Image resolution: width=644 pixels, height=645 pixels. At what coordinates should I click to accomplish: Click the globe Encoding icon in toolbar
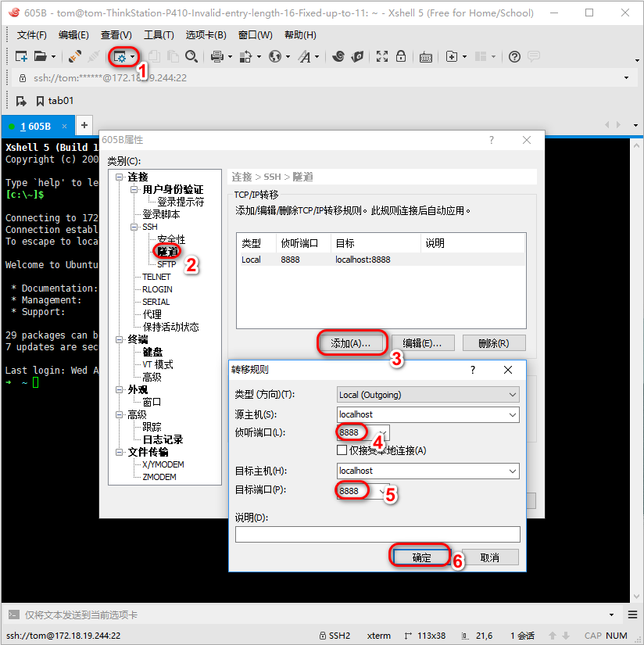[x=274, y=56]
